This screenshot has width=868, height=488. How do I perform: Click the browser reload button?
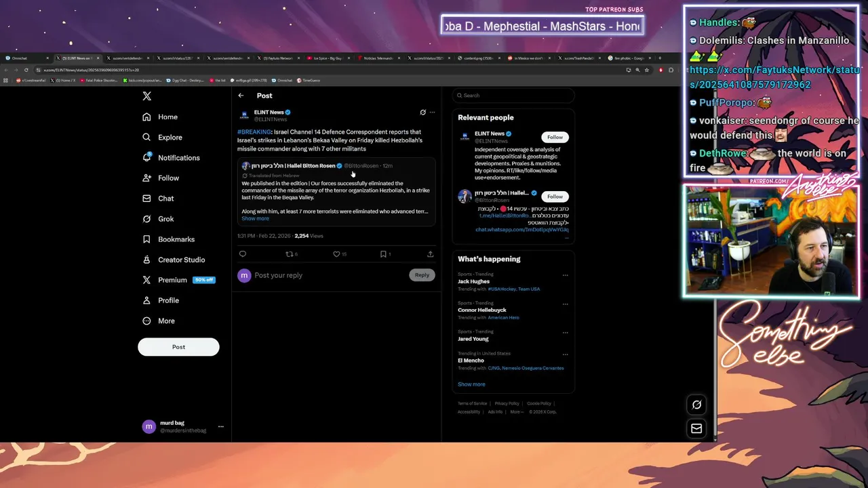tap(26, 70)
